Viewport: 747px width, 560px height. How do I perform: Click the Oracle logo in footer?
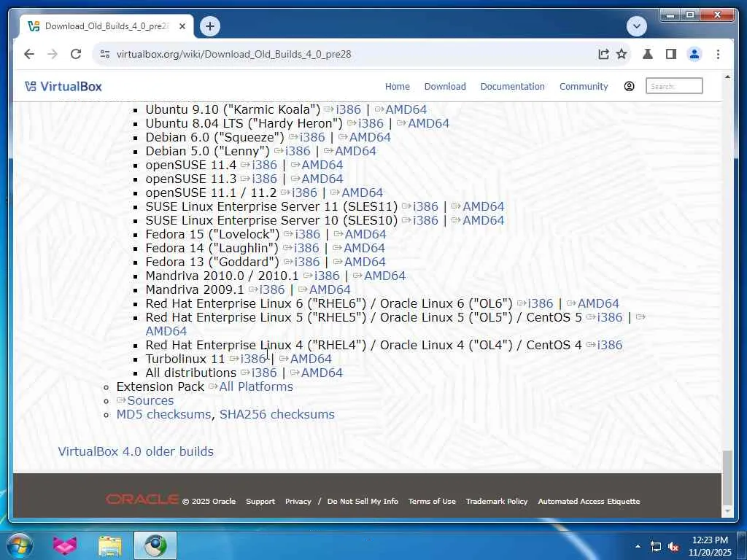142,499
